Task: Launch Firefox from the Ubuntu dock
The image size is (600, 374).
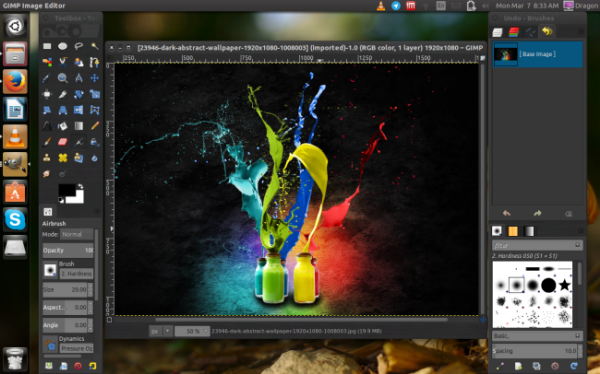Action: point(15,82)
